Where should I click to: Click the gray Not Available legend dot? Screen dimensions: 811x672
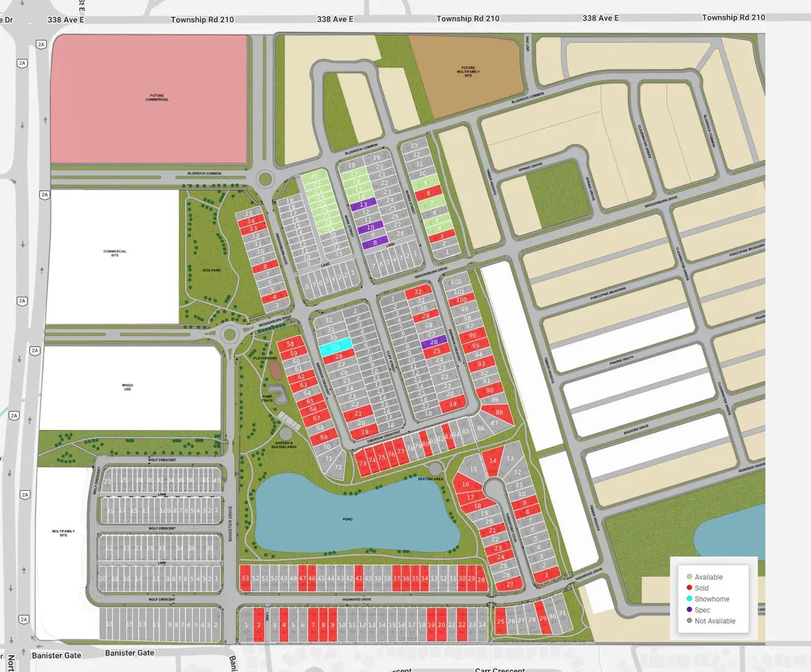(689, 621)
